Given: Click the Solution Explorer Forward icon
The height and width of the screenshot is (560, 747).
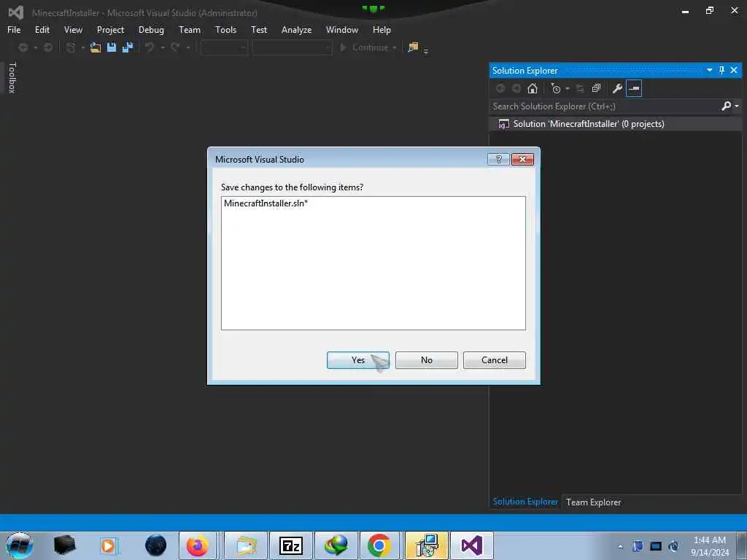Looking at the screenshot, I should (516, 88).
